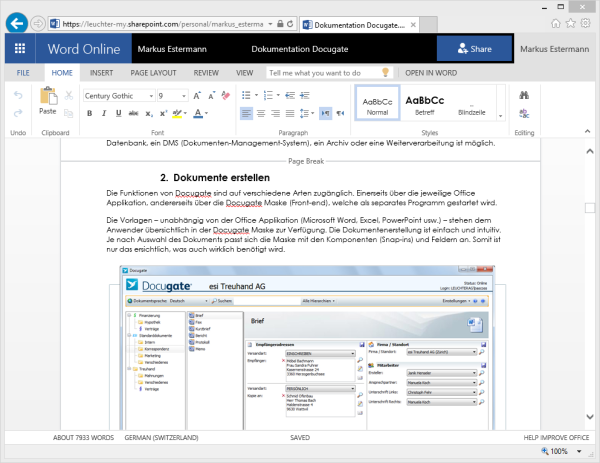
Task: Decrease indent of paragraph
Action: point(290,95)
